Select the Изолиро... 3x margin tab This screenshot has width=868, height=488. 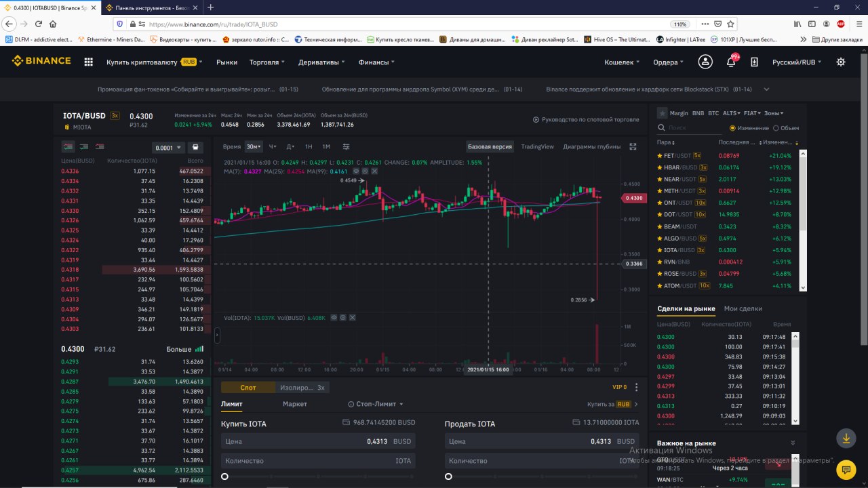point(302,387)
